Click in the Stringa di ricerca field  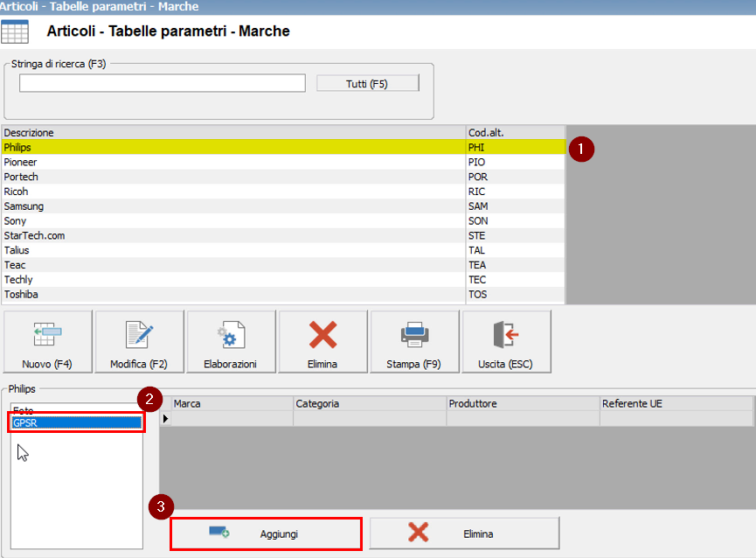[x=163, y=83]
